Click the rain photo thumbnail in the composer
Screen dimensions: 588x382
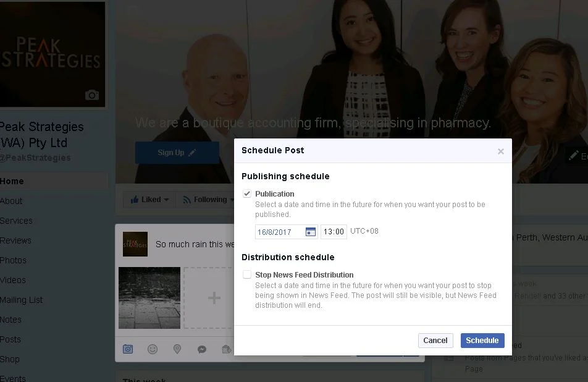[149, 298]
